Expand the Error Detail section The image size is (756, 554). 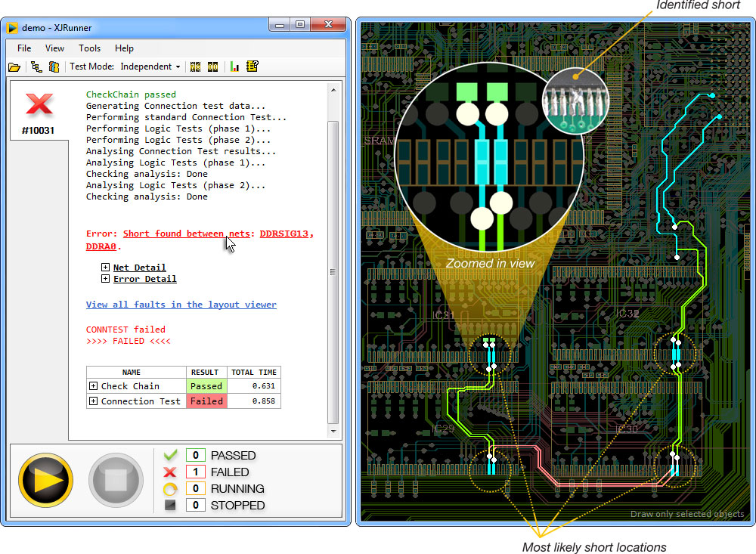pos(105,279)
